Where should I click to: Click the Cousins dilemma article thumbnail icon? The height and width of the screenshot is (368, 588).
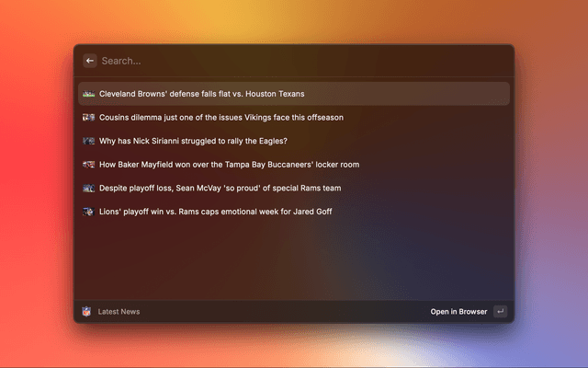click(88, 118)
